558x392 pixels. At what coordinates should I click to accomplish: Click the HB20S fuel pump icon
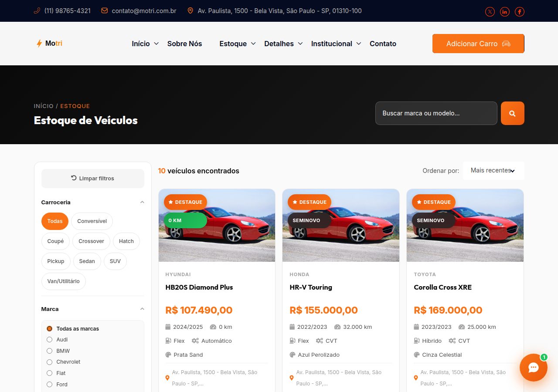point(168,341)
